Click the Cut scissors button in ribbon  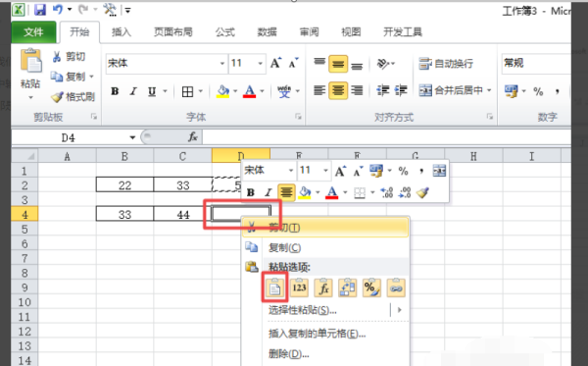tap(69, 57)
